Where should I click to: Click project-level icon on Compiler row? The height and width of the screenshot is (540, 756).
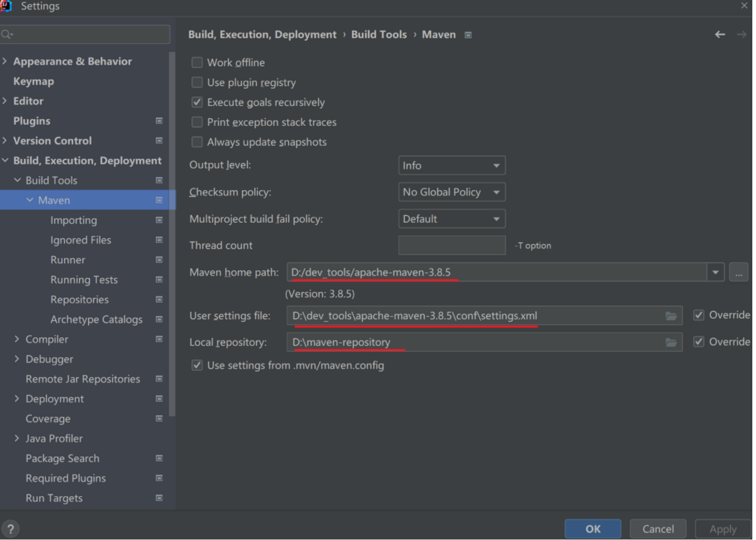click(x=159, y=339)
